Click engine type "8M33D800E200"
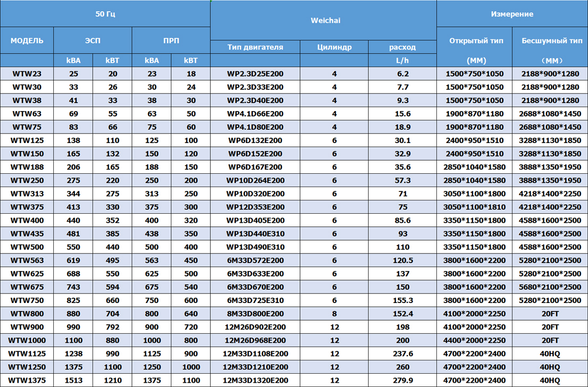 pyautogui.click(x=255, y=314)
